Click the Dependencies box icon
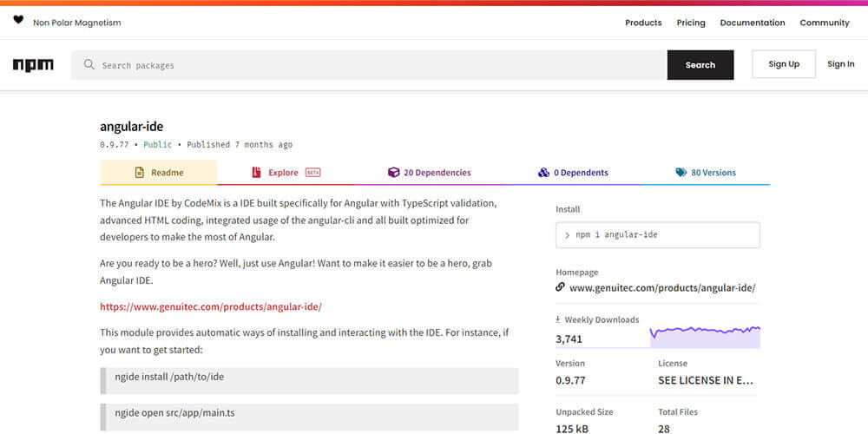868x434 pixels. point(393,173)
